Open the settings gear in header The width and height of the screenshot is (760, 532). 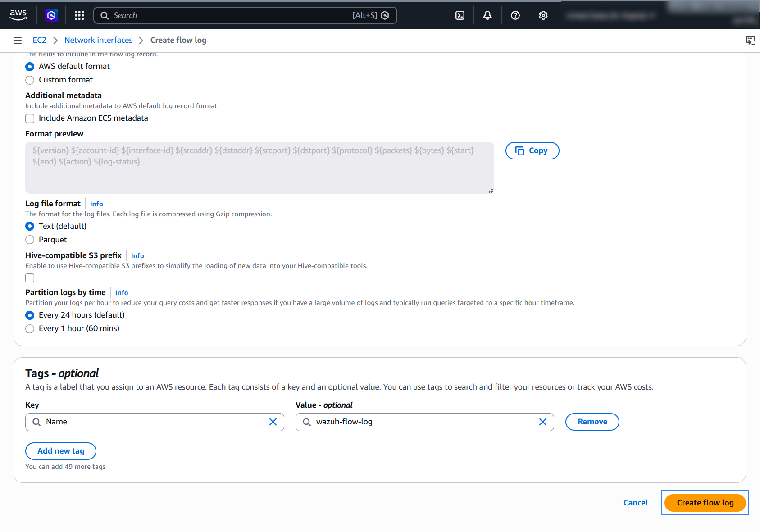pyautogui.click(x=543, y=15)
